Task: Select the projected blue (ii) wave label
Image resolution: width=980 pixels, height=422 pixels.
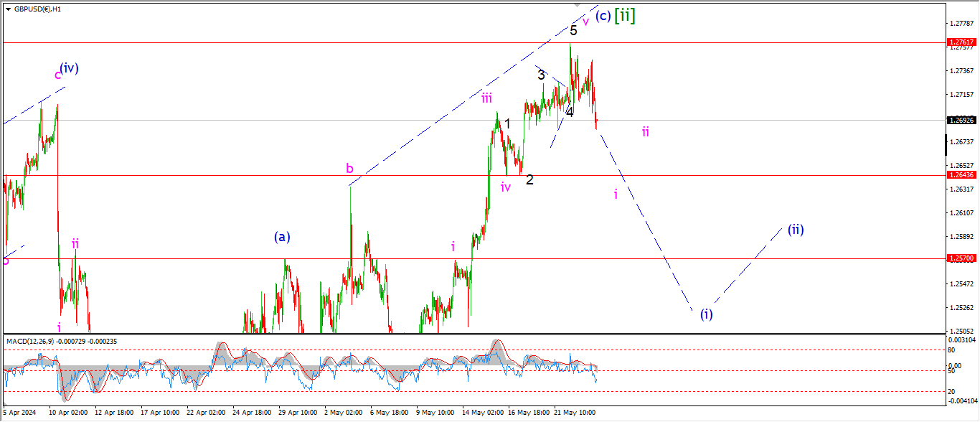Action: (x=796, y=230)
